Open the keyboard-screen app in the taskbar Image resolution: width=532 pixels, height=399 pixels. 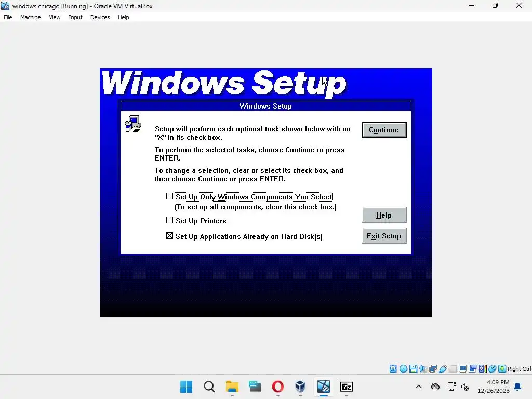click(x=255, y=387)
